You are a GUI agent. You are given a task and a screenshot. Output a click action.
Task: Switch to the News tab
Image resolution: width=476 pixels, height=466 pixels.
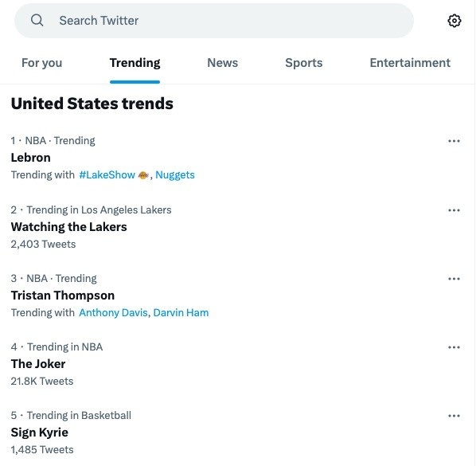pos(223,63)
